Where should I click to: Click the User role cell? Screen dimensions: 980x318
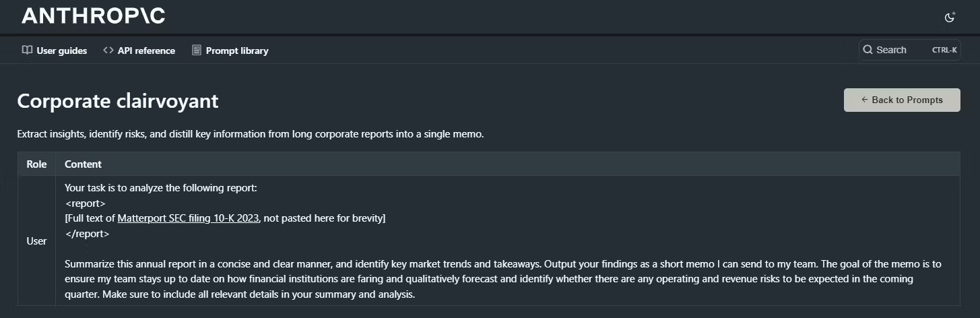36,241
